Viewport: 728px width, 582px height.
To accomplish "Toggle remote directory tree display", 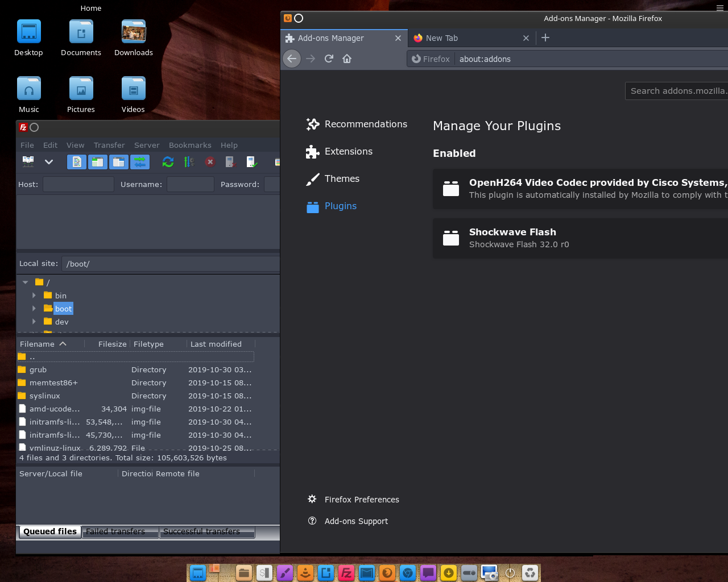I will click(119, 162).
